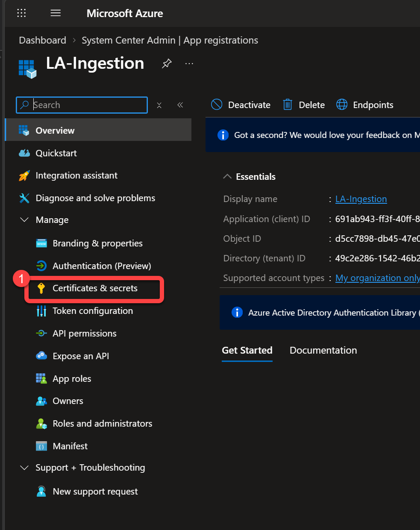Click the Branding & properties icon
The height and width of the screenshot is (530, 420).
(41, 243)
